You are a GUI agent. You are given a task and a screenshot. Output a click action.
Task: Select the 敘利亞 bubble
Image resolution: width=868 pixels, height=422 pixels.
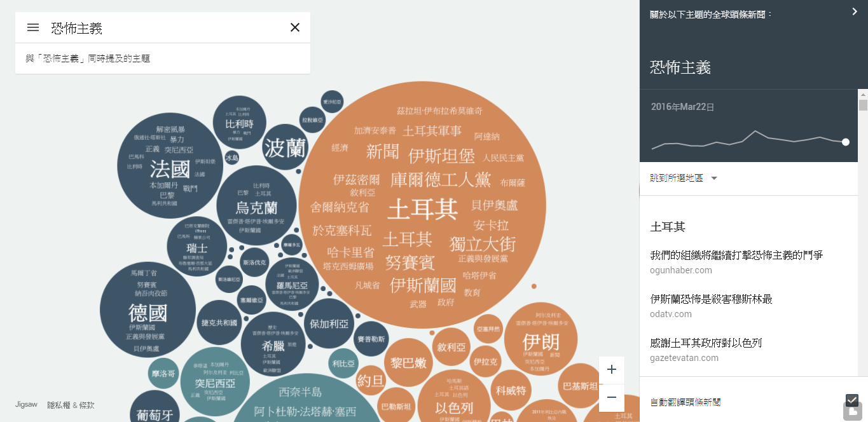pos(451,348)
